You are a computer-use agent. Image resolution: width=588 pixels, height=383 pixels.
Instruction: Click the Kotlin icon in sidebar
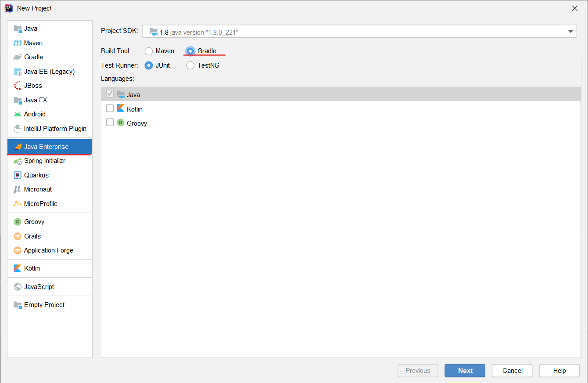[18, 268]
